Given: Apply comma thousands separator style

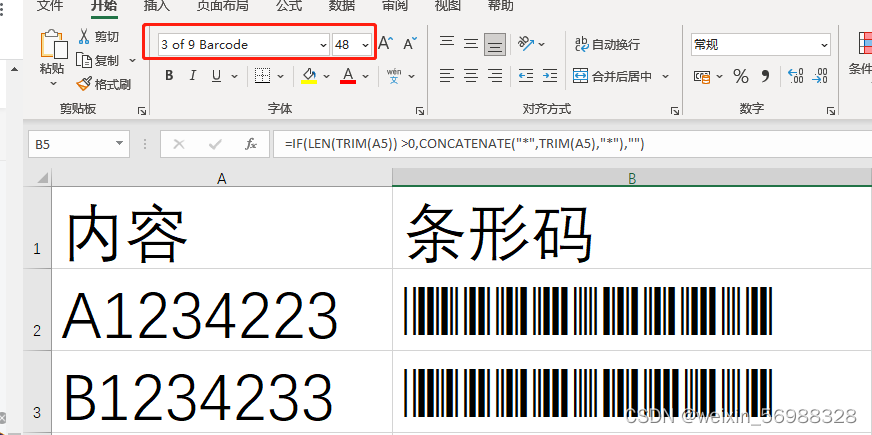Looking at the screenshot, I should (x=765, y=76).
